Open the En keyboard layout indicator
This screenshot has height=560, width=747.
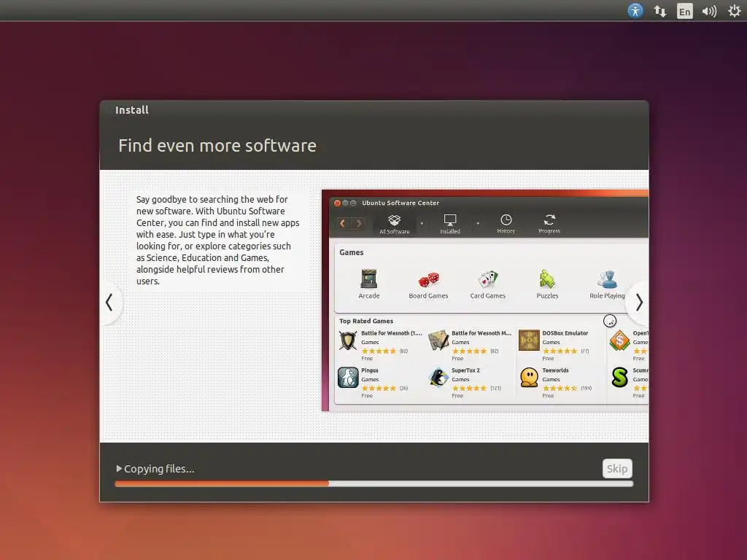point(684,11)
